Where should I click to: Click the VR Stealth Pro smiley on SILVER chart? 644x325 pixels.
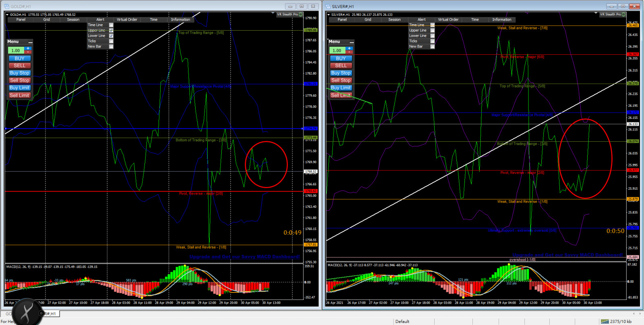click(x=623, y=14)
